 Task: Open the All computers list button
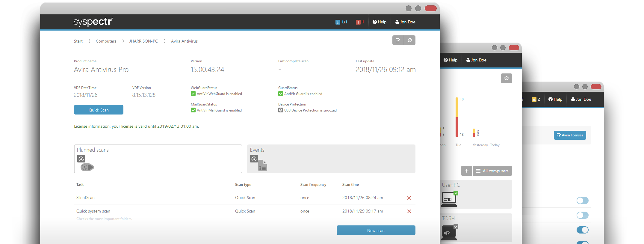(x=492, y=171)
